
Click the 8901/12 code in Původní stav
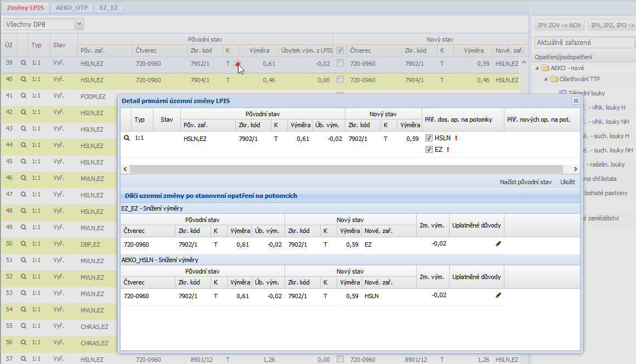tap(202, 360)
